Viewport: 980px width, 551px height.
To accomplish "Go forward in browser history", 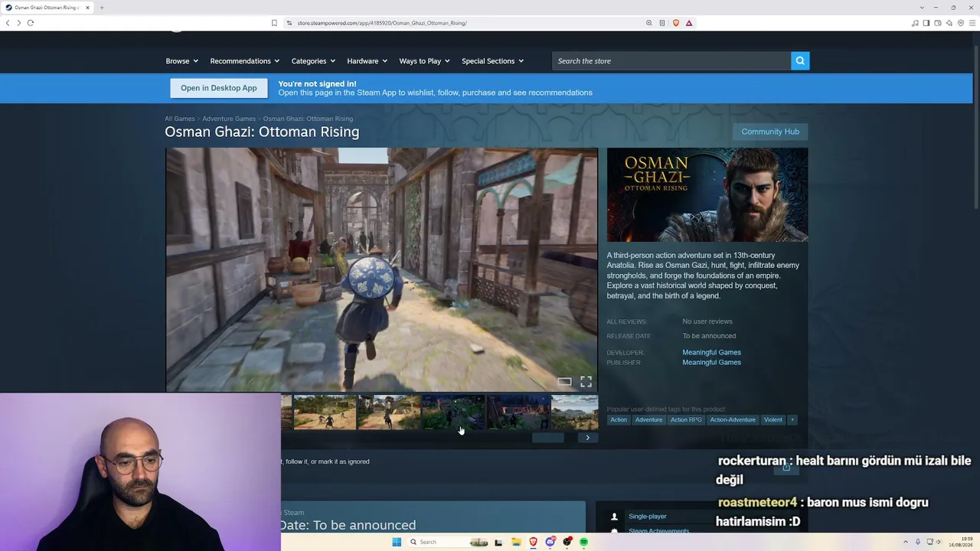I will [x=18, y=23].
